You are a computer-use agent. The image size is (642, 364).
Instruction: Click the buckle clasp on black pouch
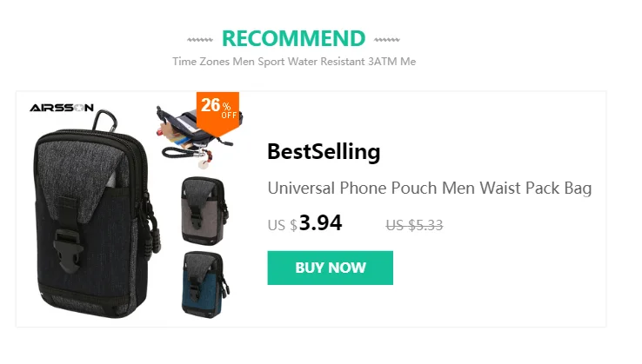point(68,250)
